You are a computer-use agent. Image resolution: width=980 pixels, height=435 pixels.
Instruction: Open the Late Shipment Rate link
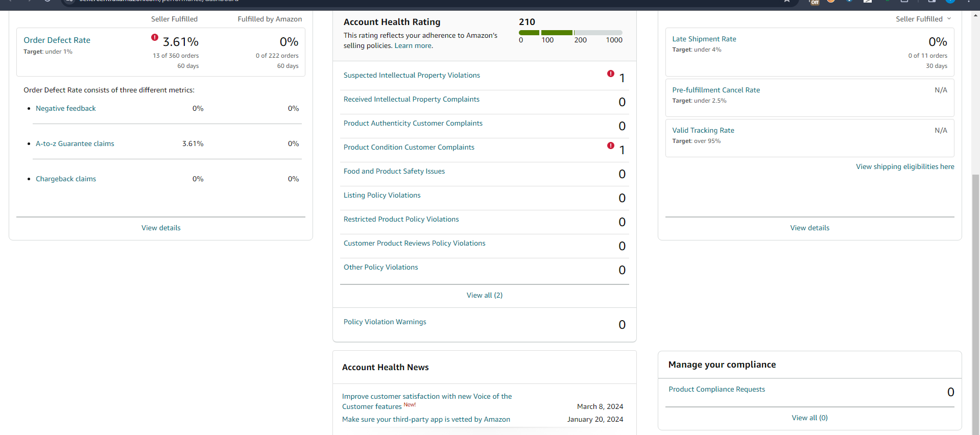coord(704,39)
